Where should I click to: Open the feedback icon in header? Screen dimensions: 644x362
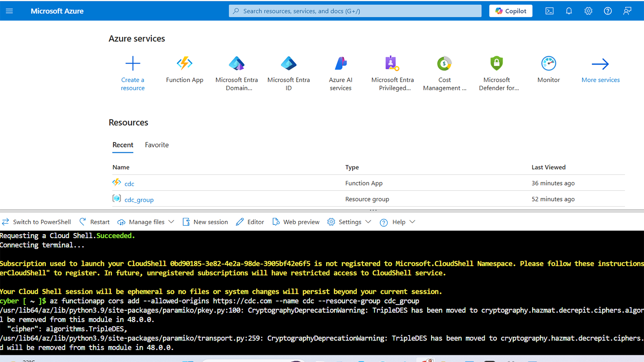627,11
